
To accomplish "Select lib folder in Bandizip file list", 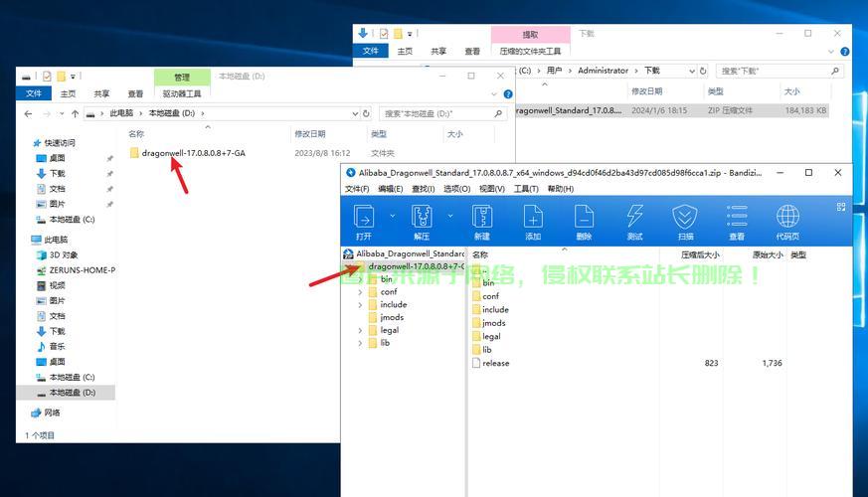I will 482,350.
